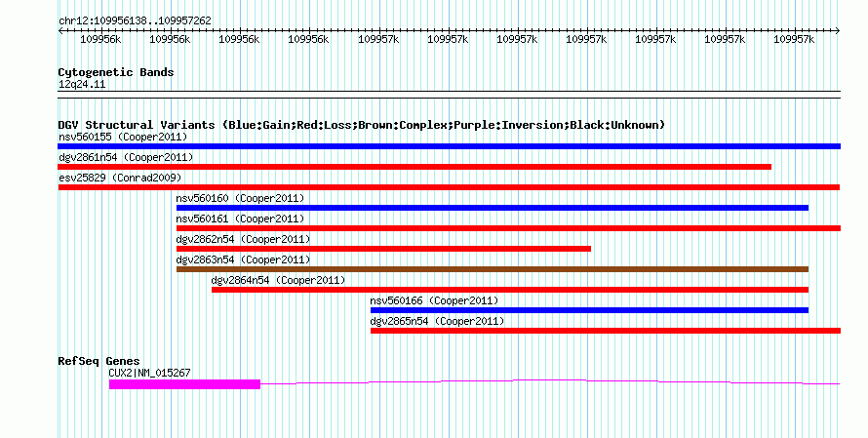Open the nsv560166 (Cooper2011) label

pyautogui.click(x=434, y=300)
